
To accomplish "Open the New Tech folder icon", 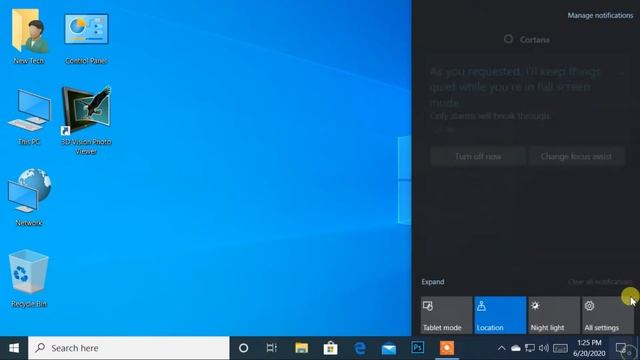I will click(x=29, y=31).
